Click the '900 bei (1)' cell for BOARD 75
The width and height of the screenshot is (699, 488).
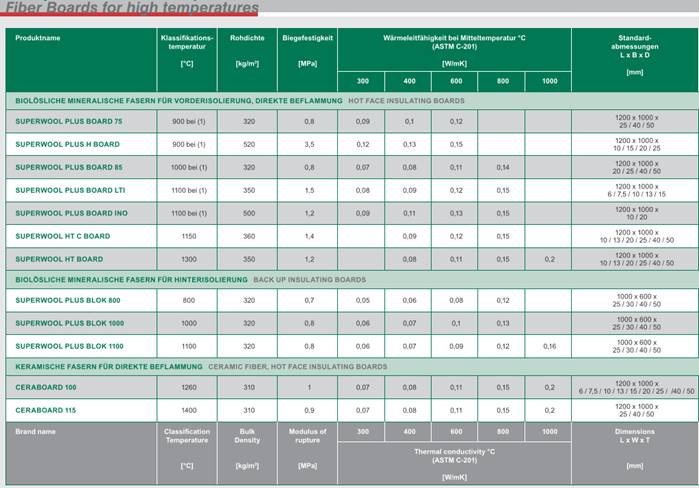pyautogui.click(x=189, y=121)
